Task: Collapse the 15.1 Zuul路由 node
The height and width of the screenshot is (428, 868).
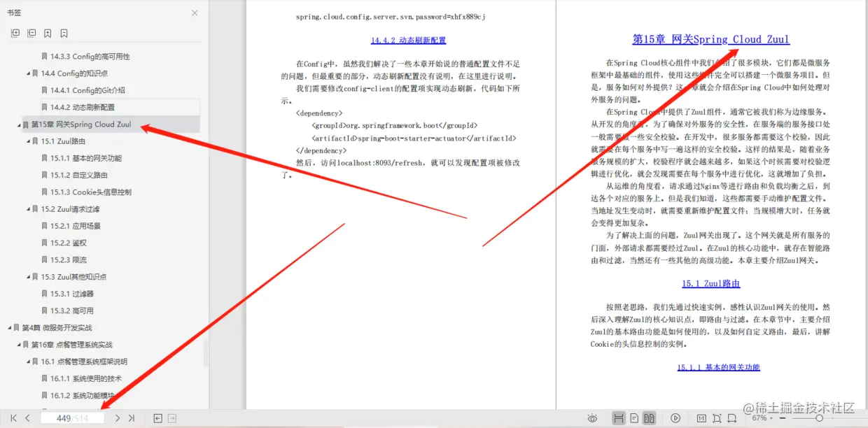Action: 29,141
